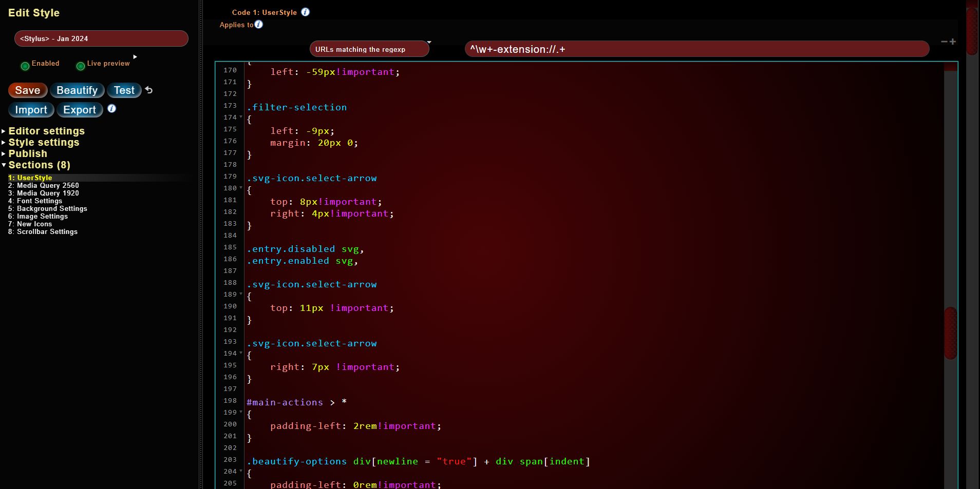Remove the applies-to rule with the minus icon
The height and width of the screenshot is (489, 980).
click(944, 42)
